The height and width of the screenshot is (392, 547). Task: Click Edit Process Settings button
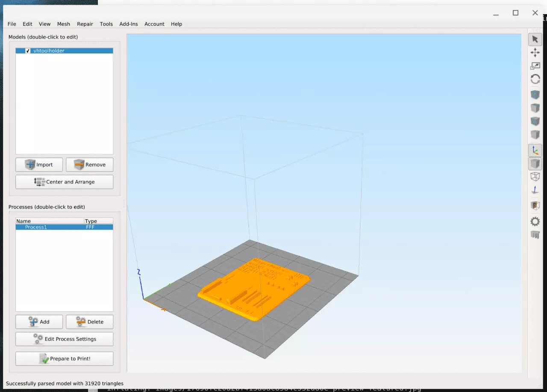coord(65,339)
